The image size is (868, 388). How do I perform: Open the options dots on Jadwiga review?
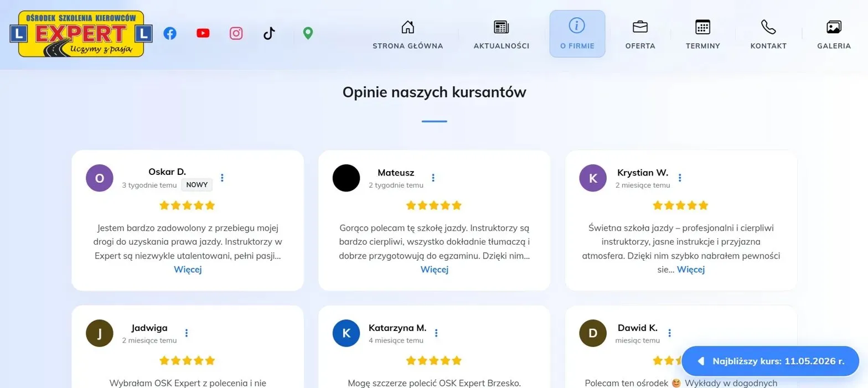pos(187,333)
